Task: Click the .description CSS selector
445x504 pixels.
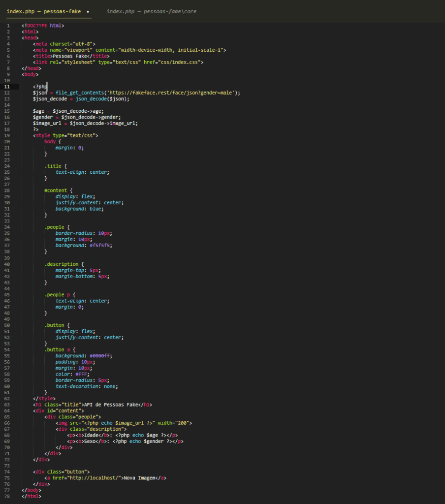Action: coord(61,264)
